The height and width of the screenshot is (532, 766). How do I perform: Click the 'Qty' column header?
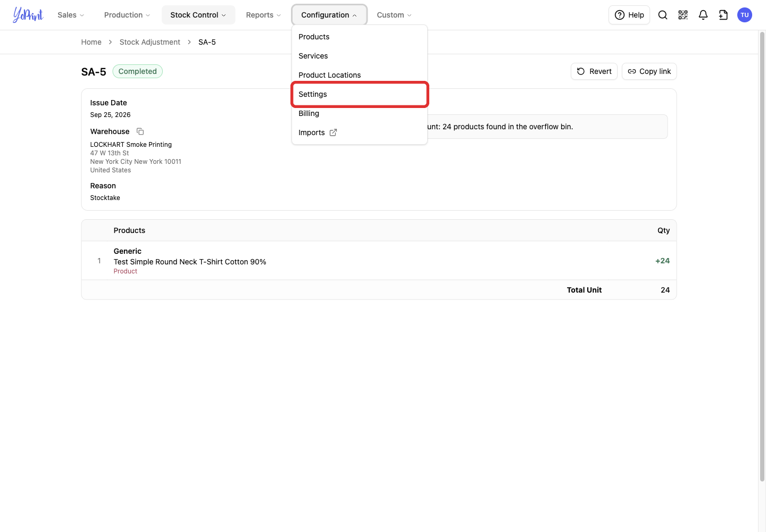point(664,230)
